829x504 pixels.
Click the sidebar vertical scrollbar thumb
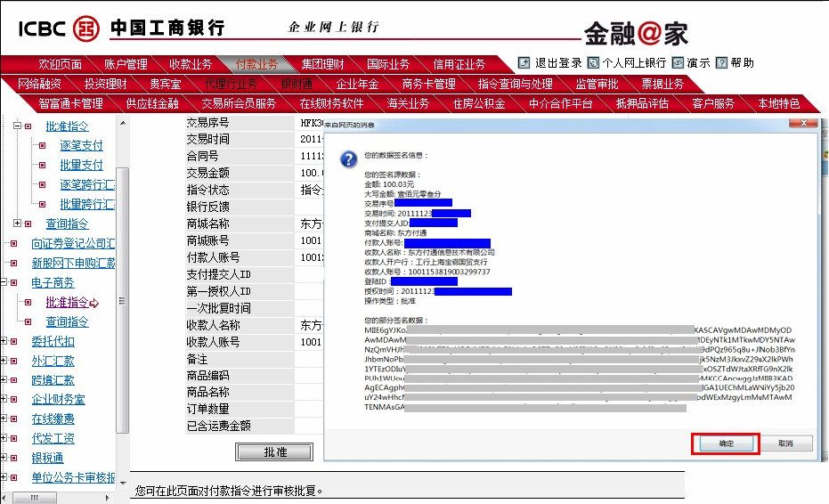tap(122, 300)
